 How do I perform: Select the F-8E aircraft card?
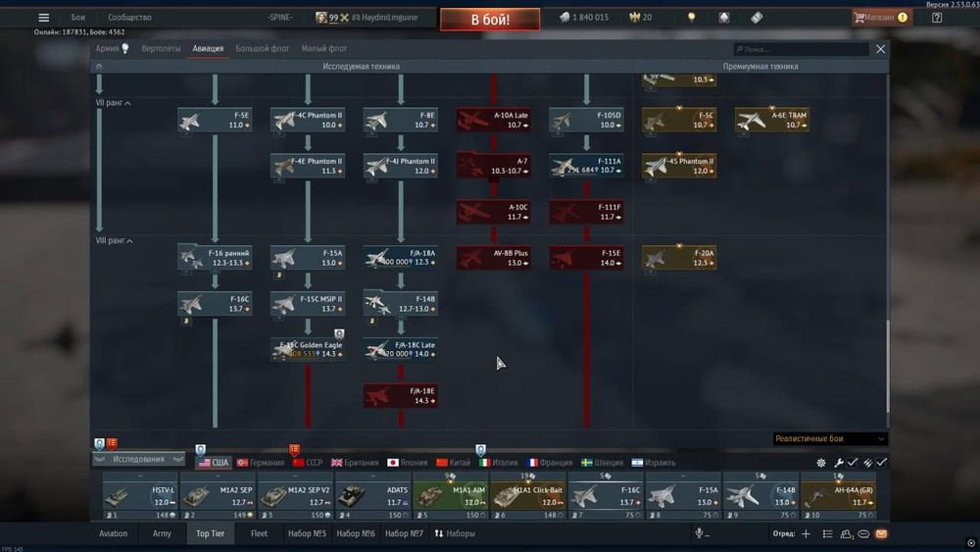click(401, 120)
